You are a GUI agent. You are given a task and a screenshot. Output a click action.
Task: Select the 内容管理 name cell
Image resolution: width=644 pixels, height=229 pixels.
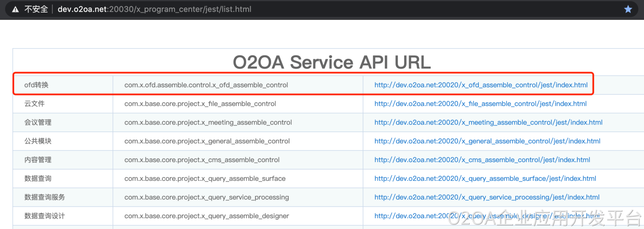coord(38,160)
